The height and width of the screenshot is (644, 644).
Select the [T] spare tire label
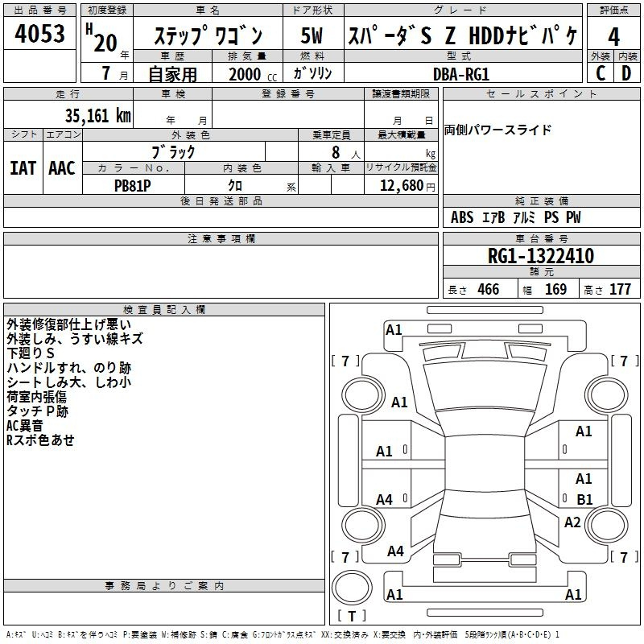tap(352, 616)
